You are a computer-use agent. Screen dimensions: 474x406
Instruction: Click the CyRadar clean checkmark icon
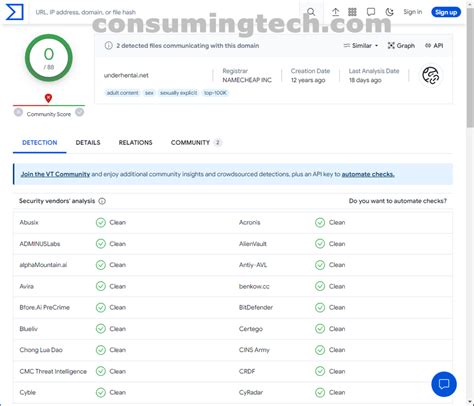click(x=320, y=392)
